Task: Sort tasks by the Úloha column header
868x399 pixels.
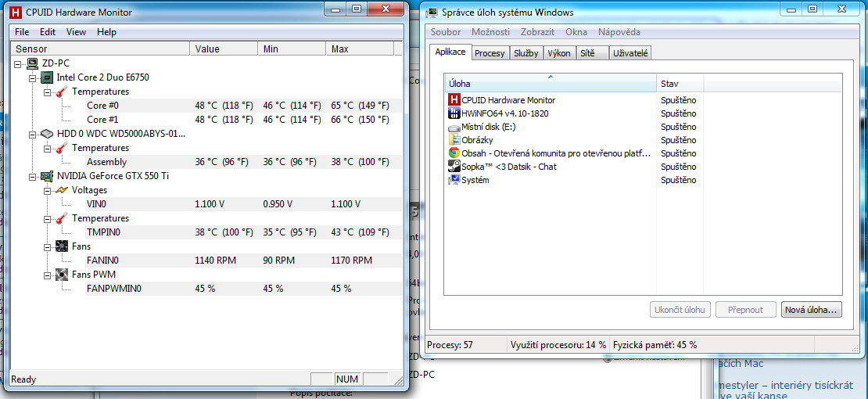Action: point(551,84)
